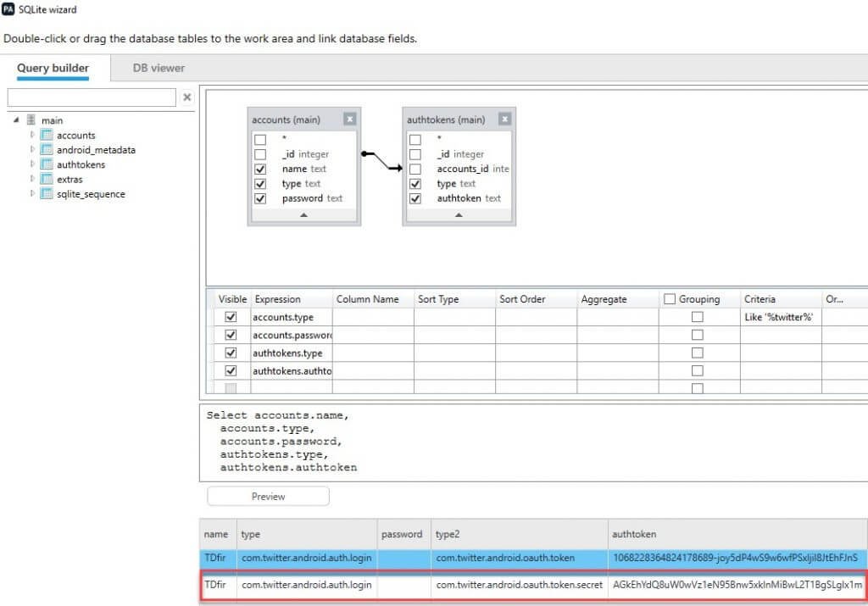Expand the sqlite_sequence tree node
The height and width of the screenshot is (606, 868).
[x=32, y=193]
